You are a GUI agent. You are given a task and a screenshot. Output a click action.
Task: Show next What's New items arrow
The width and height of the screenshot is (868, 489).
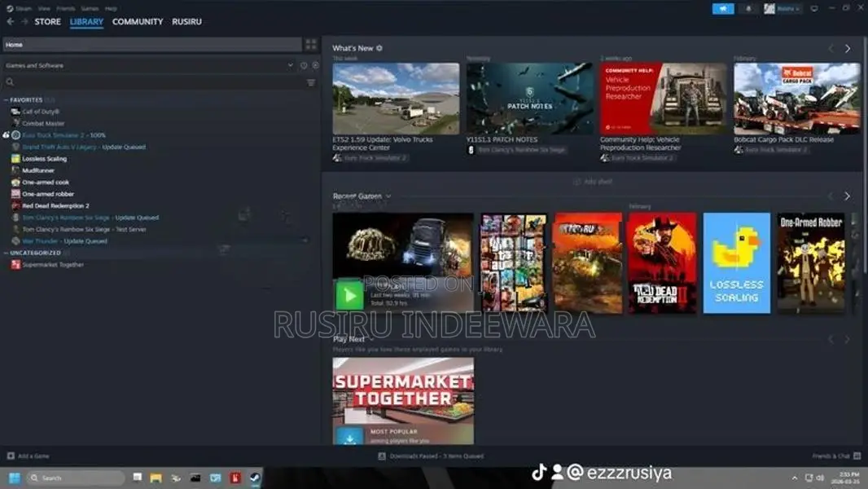[848, 48]
